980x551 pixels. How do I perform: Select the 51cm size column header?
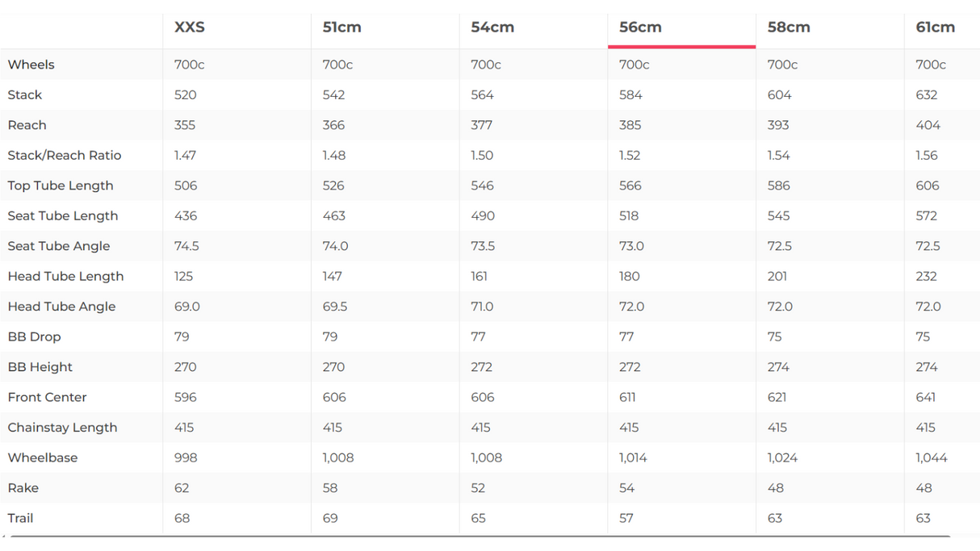(341, 27)
